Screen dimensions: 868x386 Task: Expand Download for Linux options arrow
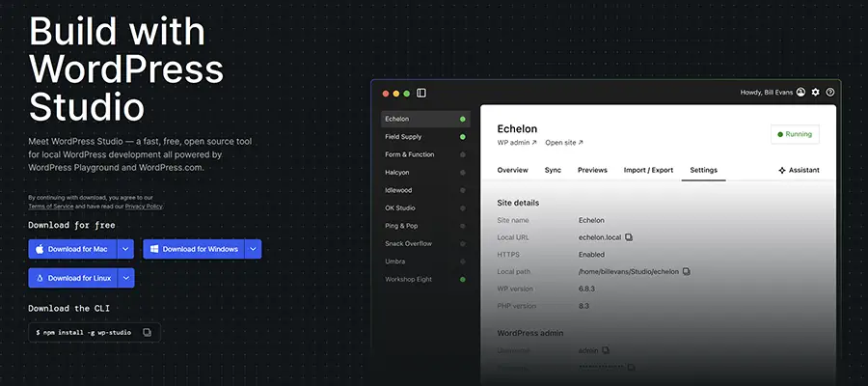pos(126,278)
